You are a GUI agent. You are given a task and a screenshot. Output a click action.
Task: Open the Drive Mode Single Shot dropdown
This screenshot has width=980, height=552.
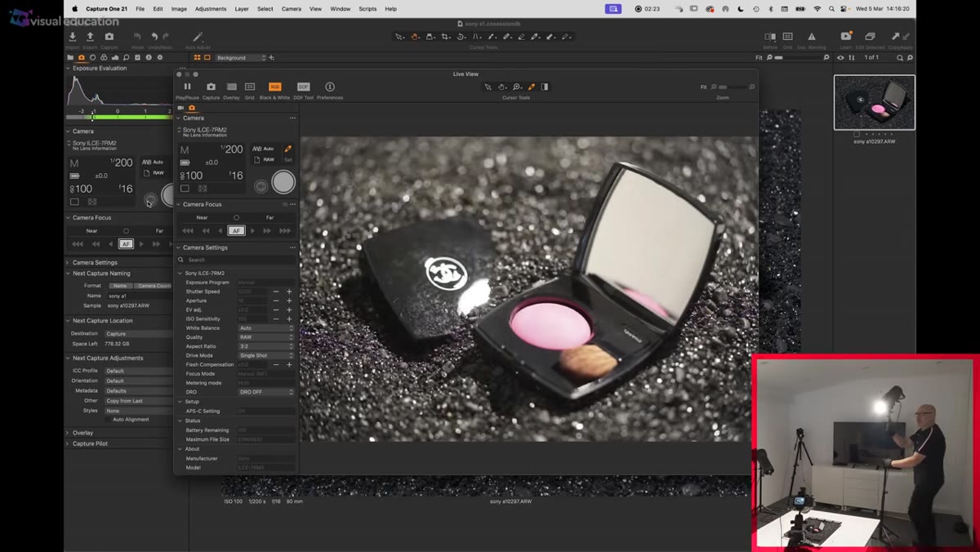pyautogui.click(x=265, y=355)
